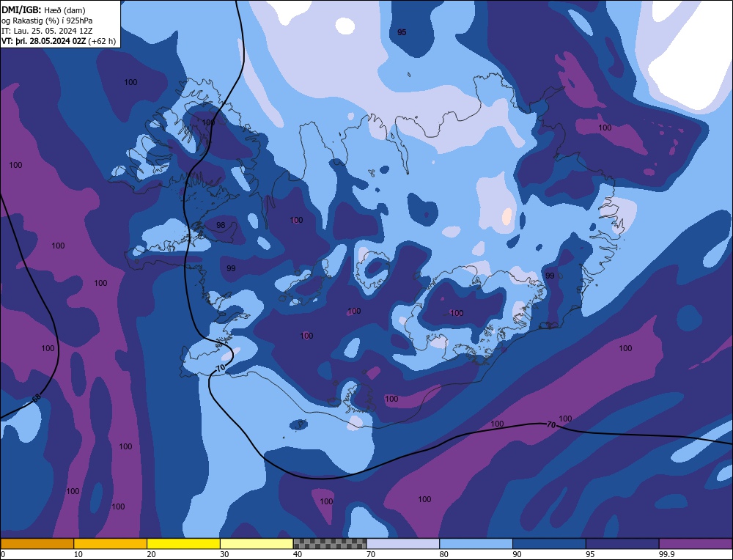Click the legend scale value 20
Screen dimensions: 733x560
[152, 555]
